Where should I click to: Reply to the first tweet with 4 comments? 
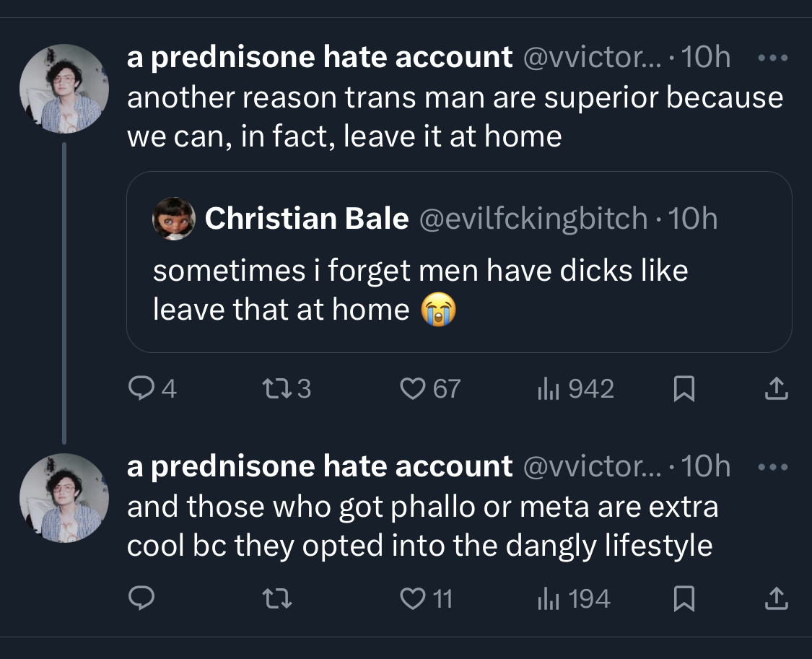(x=152, y=388)
